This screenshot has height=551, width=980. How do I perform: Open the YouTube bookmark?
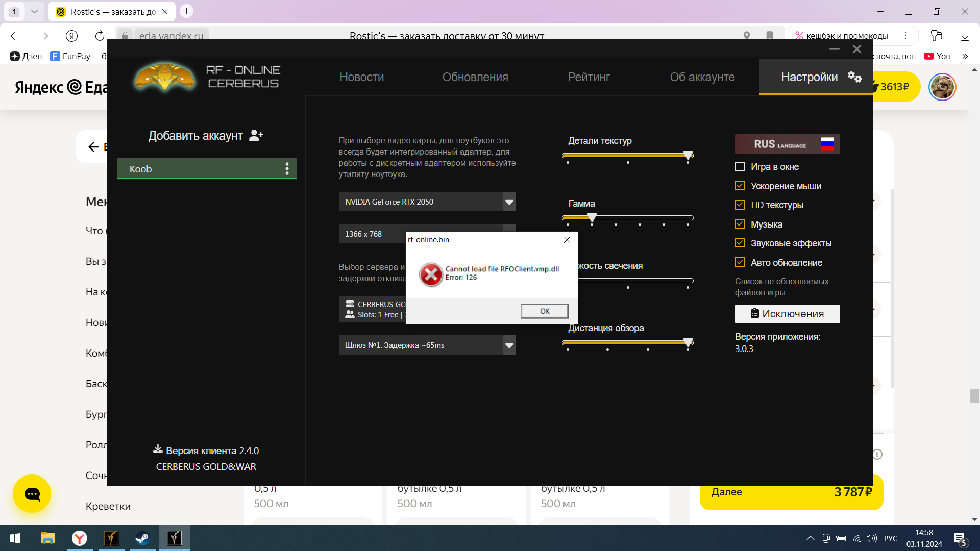pos(938,56)
